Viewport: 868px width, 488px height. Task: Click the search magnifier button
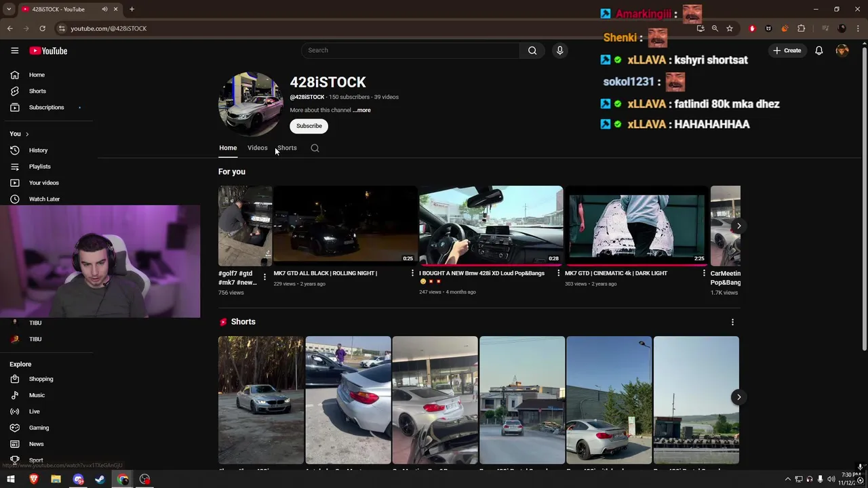(x=532, y=50)
